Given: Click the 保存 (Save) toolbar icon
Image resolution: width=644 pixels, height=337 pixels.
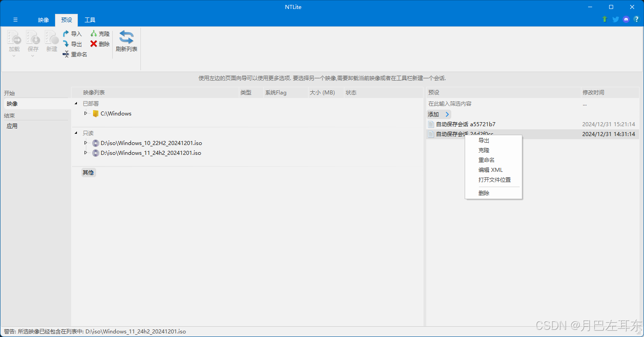Looking at the screenshot, I should [33, 38].
